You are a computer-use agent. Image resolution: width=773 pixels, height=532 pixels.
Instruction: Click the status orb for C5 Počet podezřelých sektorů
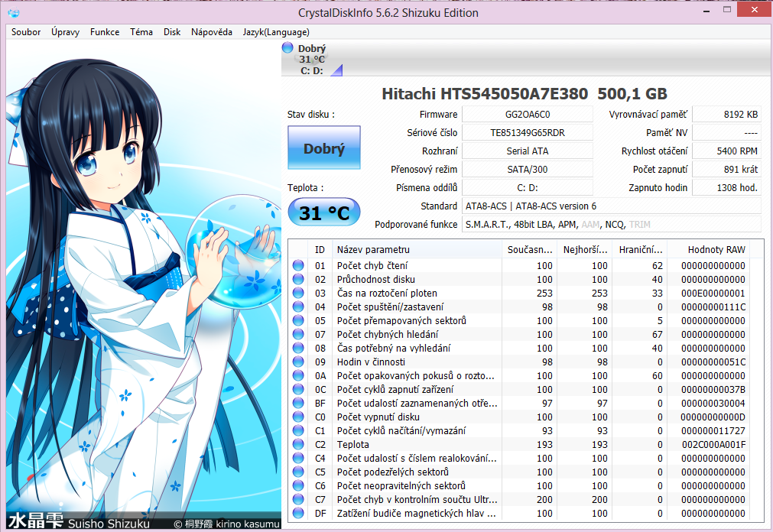pos(298,472)
